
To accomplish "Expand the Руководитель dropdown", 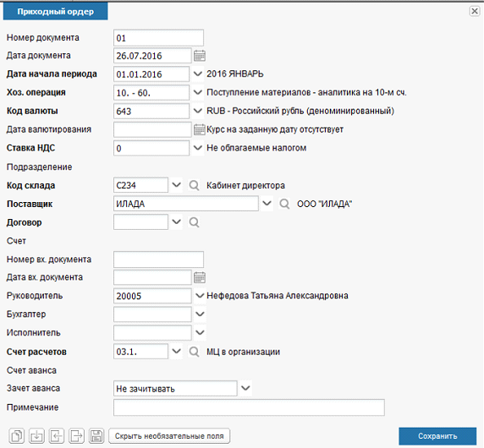I will [x=200, y=296].
